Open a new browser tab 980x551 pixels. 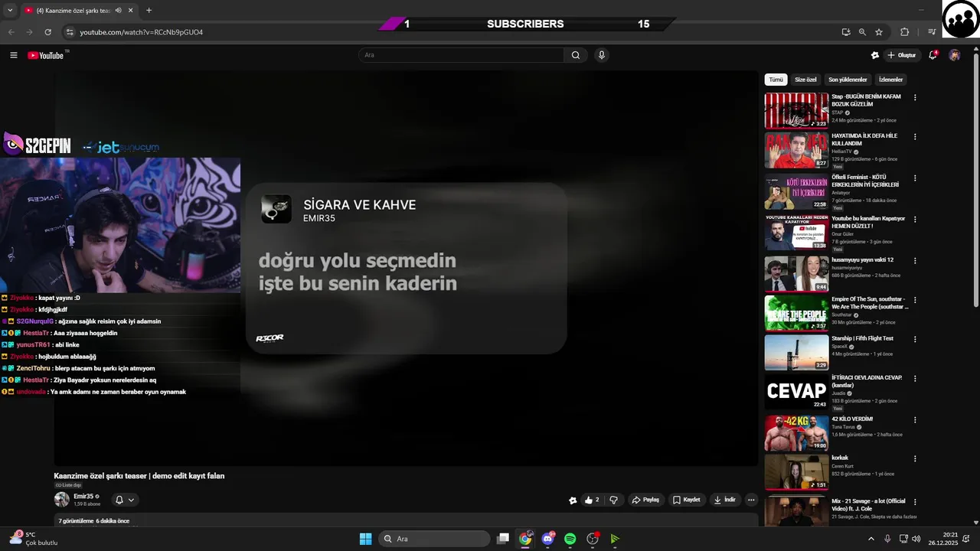(x=149, y=11)
